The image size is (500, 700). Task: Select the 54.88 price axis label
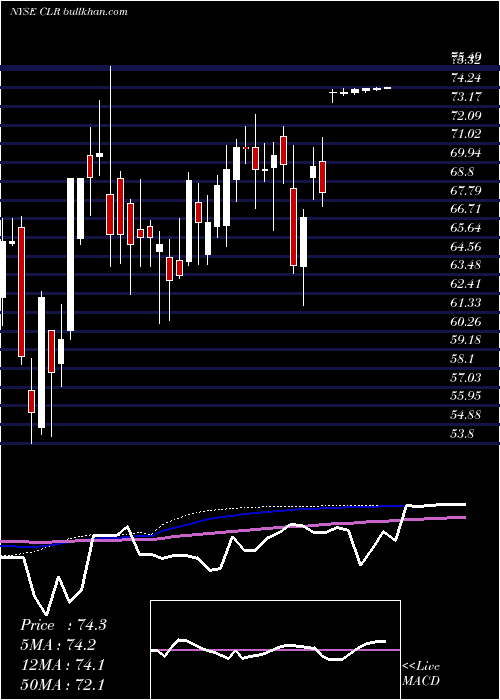467,415
